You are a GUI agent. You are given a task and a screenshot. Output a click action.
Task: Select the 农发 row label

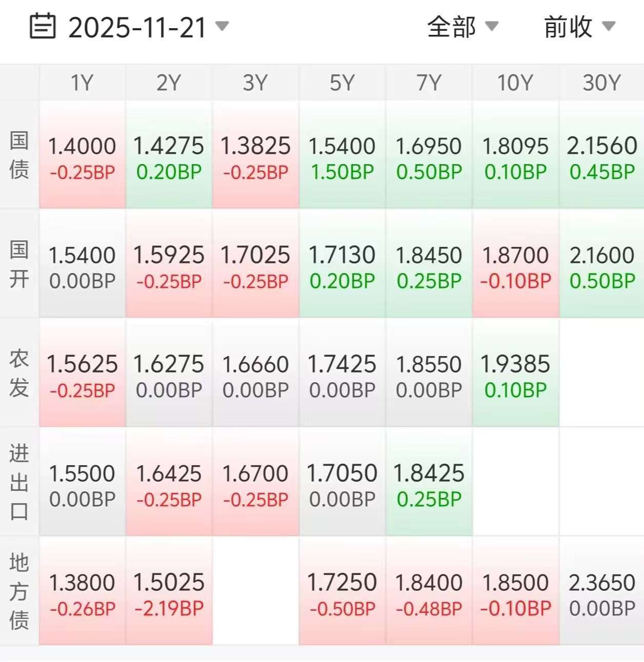(x=19, y=373)
